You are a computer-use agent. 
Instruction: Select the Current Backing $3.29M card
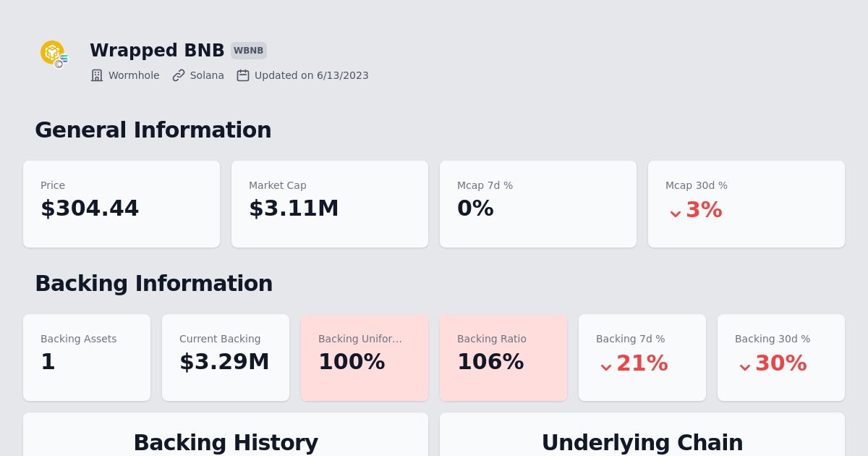226,358
